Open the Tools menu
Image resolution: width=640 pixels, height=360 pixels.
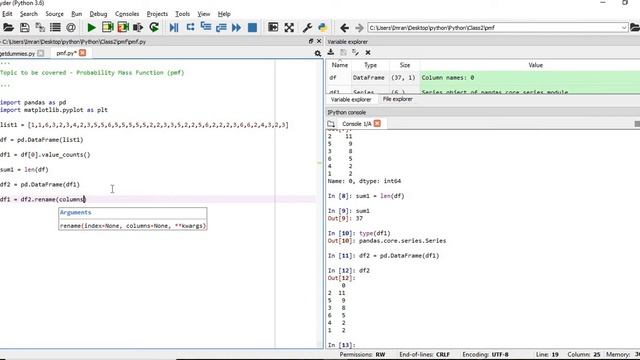(x=182, y=14)
